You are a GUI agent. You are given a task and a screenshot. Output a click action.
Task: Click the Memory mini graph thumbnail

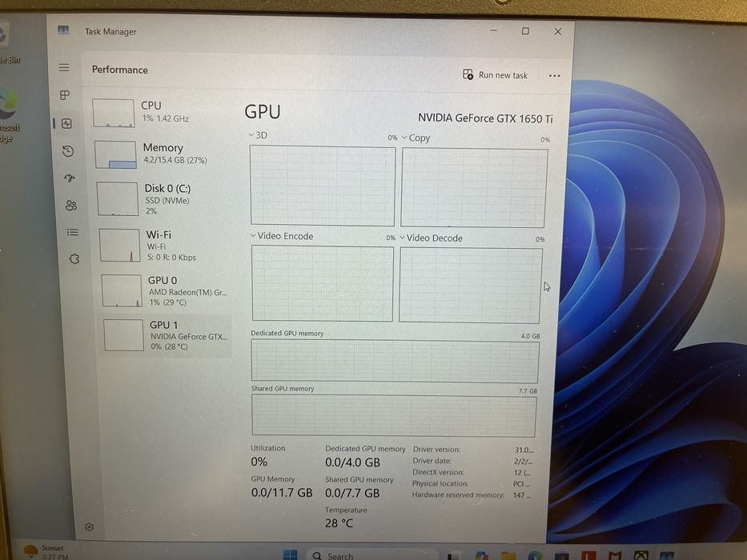tap(115, 154)
